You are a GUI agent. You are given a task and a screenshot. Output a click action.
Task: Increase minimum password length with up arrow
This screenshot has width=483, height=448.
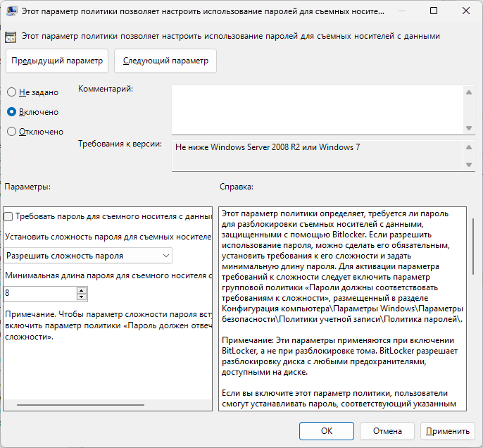pyautogui.click(x=82, y=290)
